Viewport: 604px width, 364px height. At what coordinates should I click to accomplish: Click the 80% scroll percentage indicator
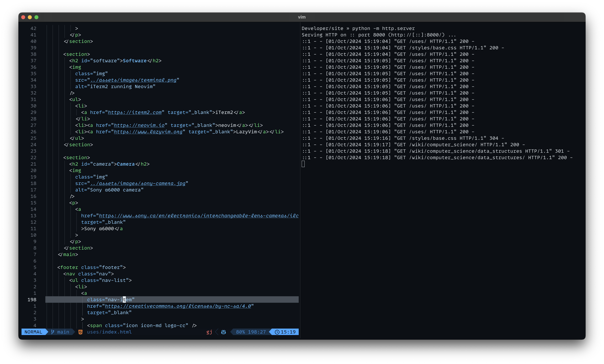pos(240,332)
